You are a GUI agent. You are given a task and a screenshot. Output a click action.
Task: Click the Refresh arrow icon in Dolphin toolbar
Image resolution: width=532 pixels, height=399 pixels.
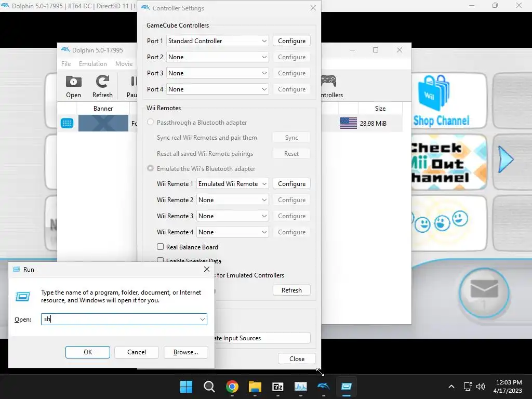pos(102,82)
